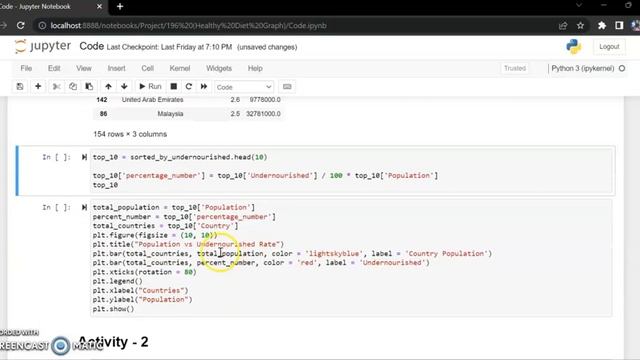The width and height of the screenshot is (640, 360).
Task: Open the Kernel menu
Action: pos(180,68)
